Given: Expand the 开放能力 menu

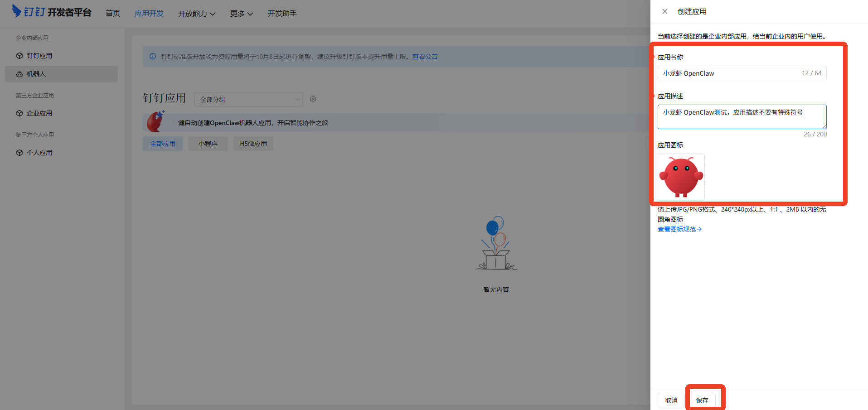Looking at the screenshot, I should [x=196, y=14].
